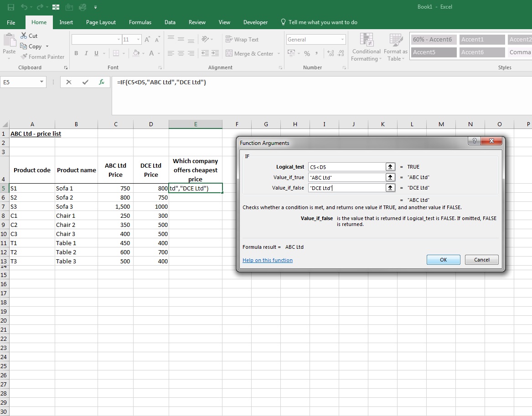Decrease the cell indent
532x416 pixels.
tap(205, 53)
